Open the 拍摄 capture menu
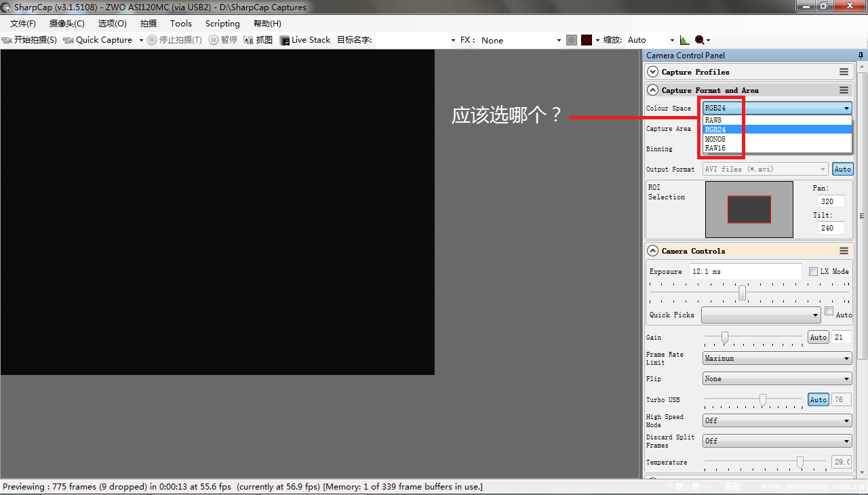The width and height of the screenshot is (868, 495). (149, 23)
